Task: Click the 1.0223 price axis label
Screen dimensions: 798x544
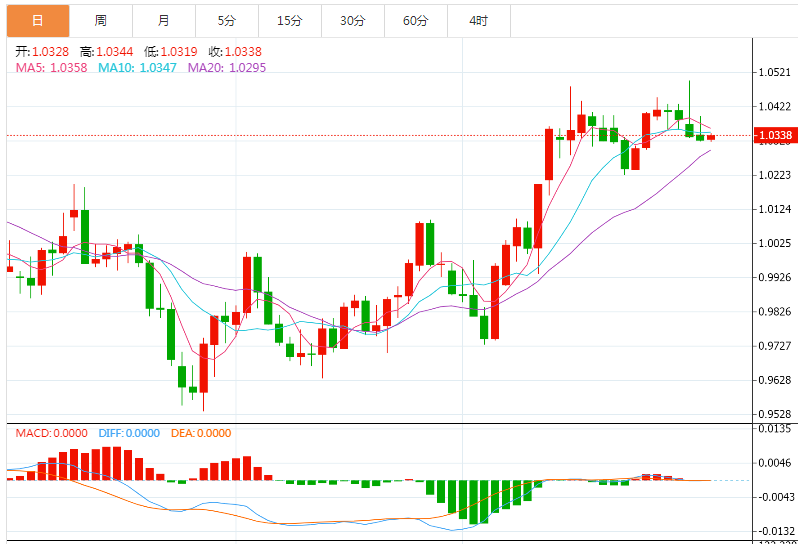Action: [x=775, y=175]
